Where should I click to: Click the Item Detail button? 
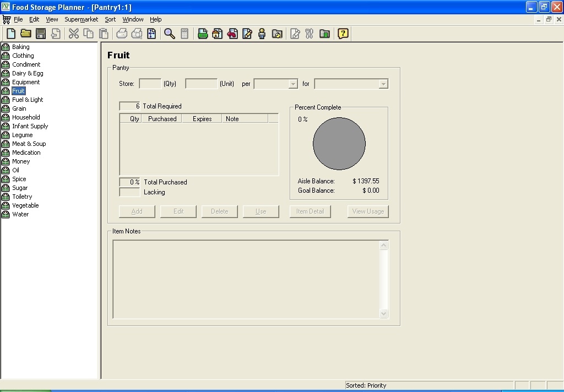(x=310, y=211)
